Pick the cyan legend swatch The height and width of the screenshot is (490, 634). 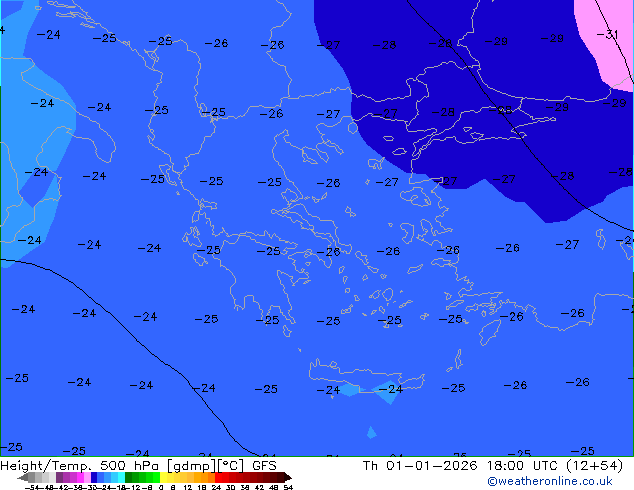121,477
